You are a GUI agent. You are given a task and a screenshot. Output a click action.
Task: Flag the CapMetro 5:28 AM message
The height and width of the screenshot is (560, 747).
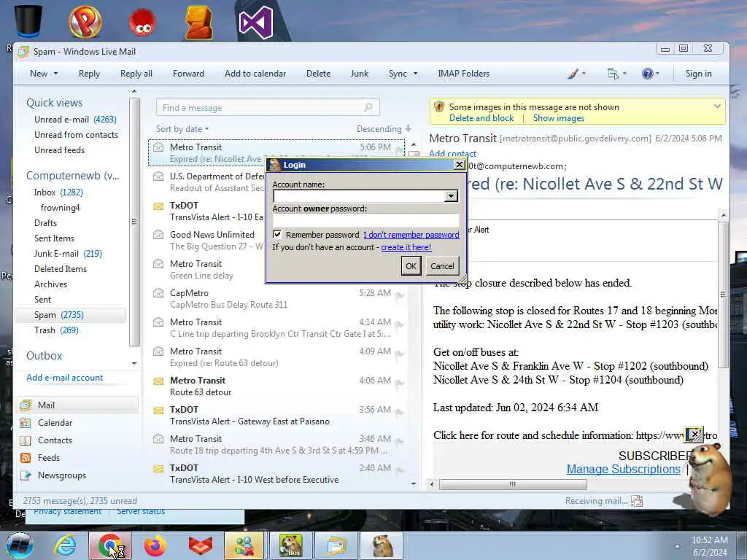click(399, 296)
